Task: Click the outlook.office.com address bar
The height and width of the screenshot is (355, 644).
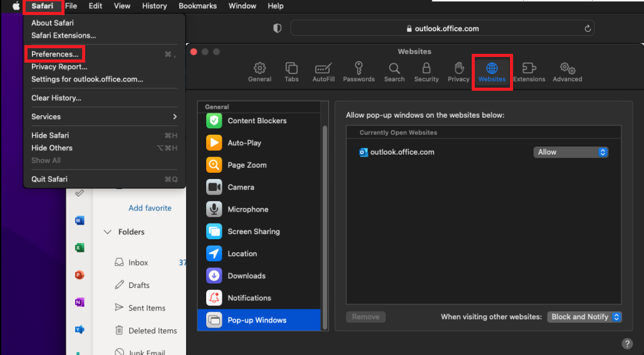Action: click(442, 28)
